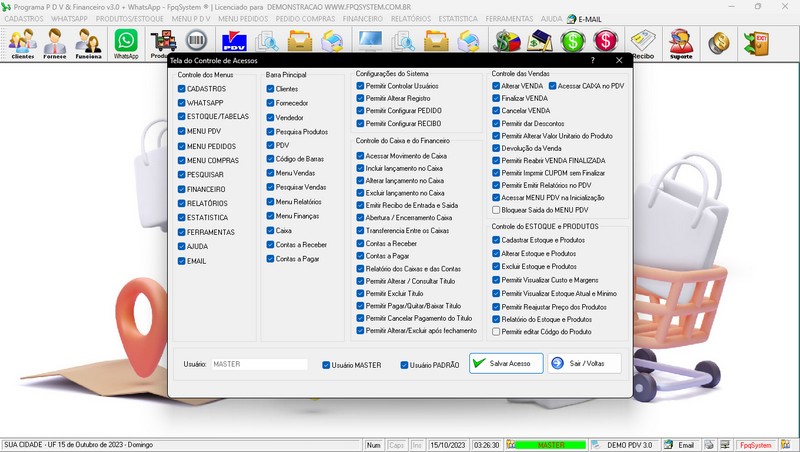Click the monitor screen toolbar icon

[370, 41]
